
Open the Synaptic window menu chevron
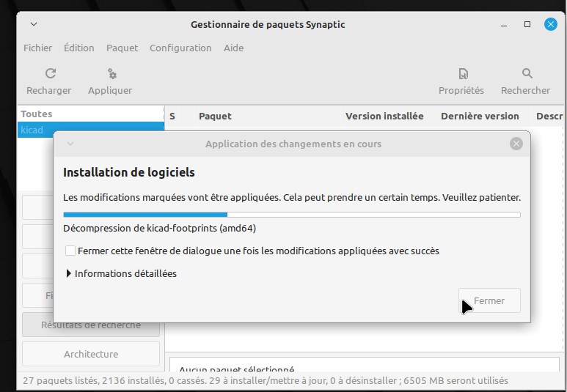[x=34, y=24]
